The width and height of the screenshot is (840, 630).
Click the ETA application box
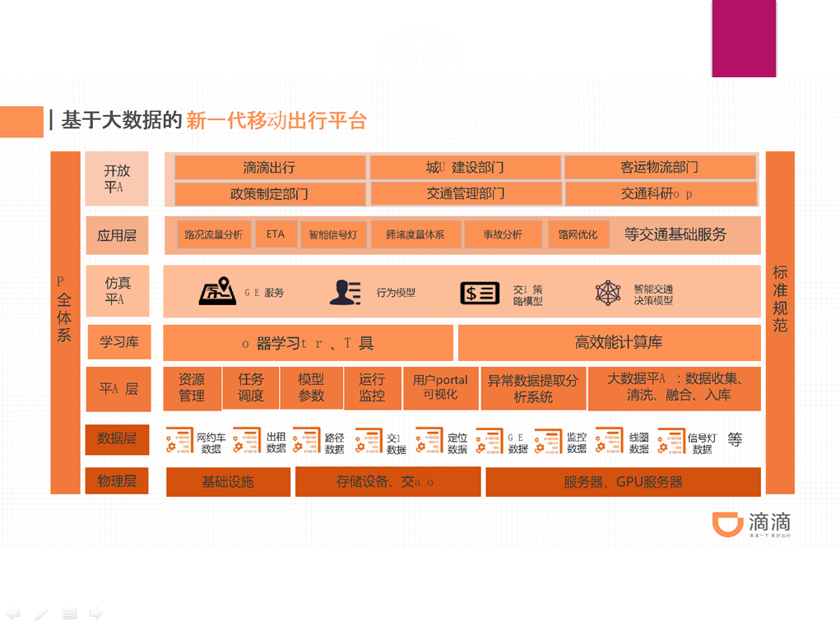[276, 234]
